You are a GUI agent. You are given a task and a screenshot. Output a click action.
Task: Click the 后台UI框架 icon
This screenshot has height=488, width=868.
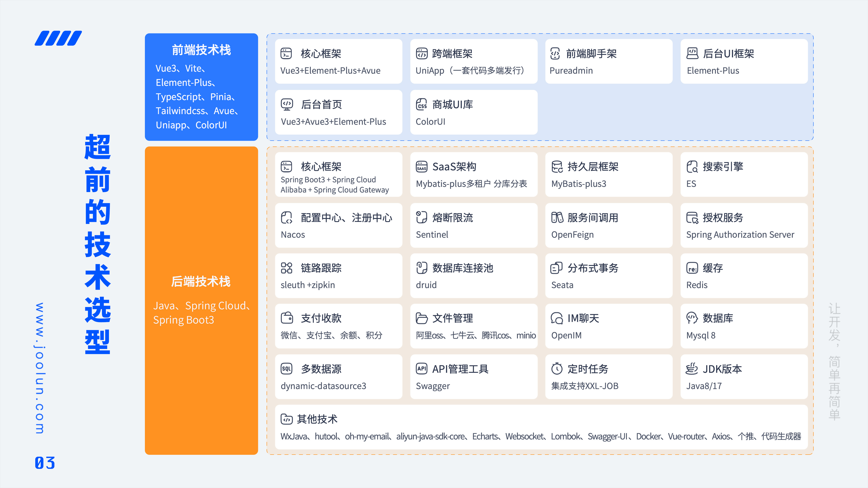point(692,53)
